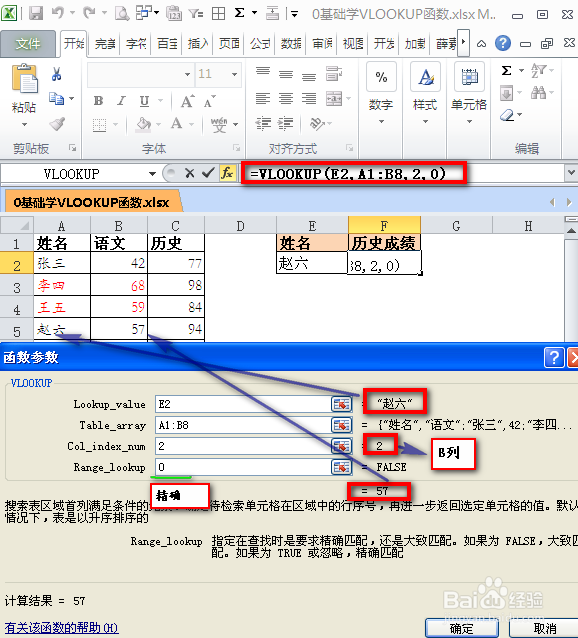Open the font name dropdown
This screenshot has width=578, height=638.
(x=187, y=74)
